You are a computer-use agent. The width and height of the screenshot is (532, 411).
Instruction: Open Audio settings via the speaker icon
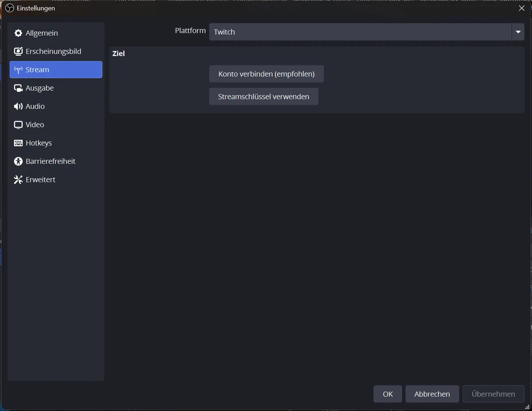[18, 106]
